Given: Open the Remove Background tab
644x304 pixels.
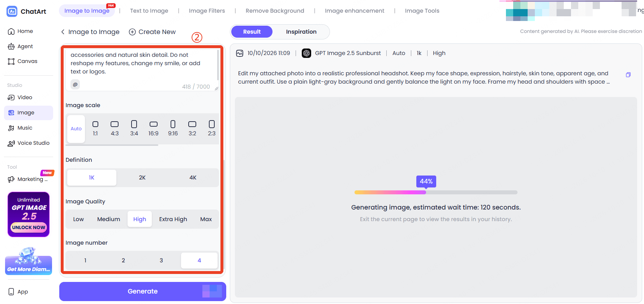Looking at the screenshot, I should (275, 11).
